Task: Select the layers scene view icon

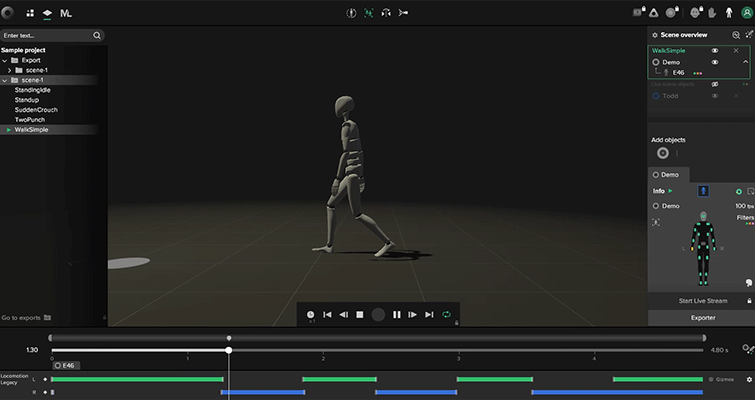Action: (47, 13)
